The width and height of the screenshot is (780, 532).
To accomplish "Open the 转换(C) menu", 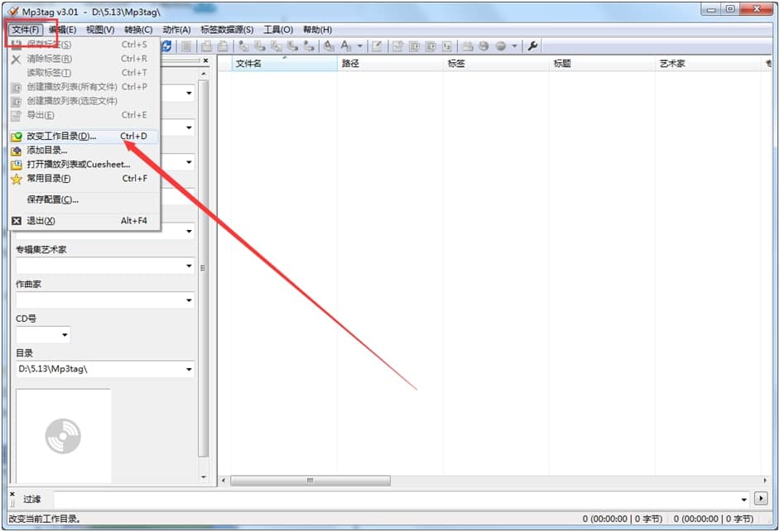I will click(x=138, y=30).
